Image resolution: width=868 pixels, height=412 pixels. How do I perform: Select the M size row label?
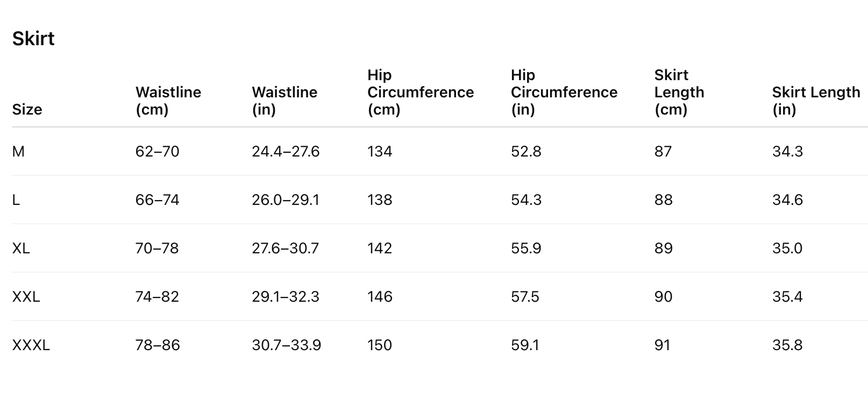(x=18, y=152)
